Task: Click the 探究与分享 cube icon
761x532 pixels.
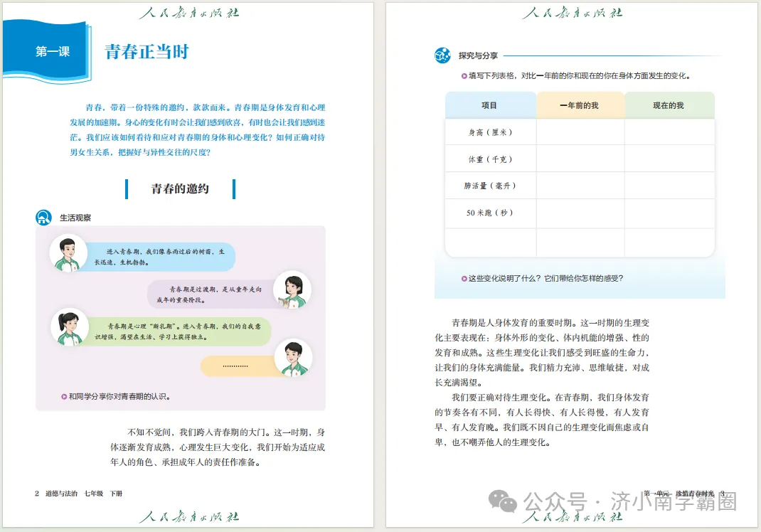Action: tap(442, 55)
